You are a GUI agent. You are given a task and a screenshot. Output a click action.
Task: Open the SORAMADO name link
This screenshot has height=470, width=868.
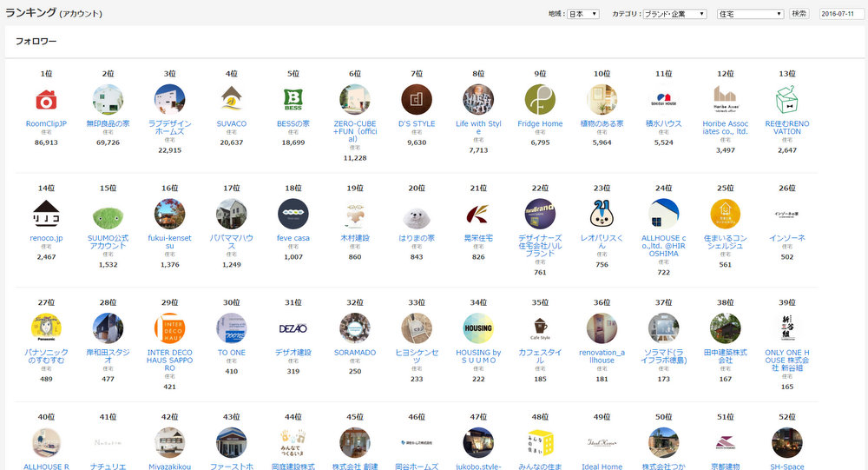pos(355,353)
